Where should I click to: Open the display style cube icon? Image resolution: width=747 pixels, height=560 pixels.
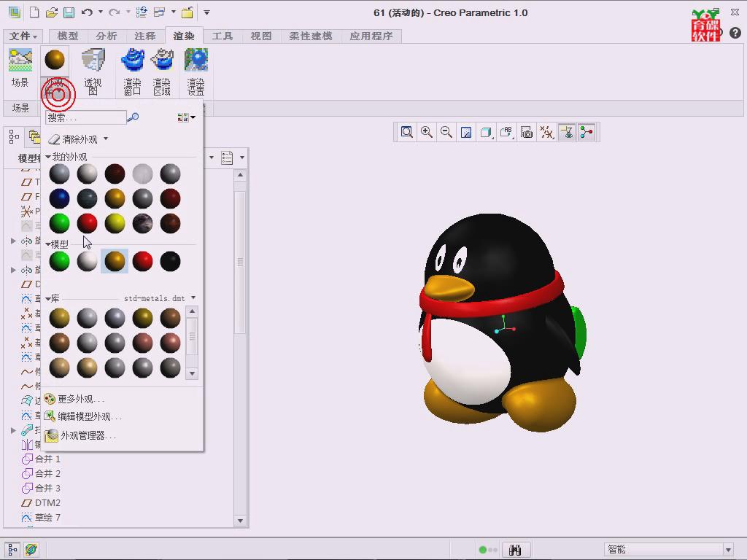486,132
